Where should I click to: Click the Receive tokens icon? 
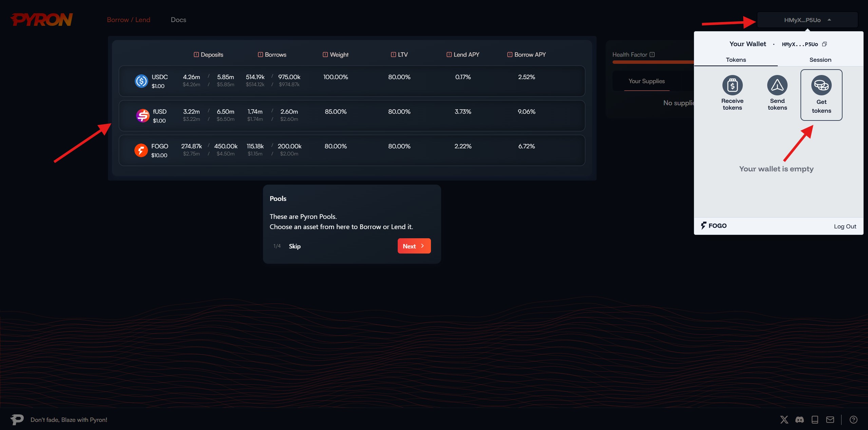(732, 86)
